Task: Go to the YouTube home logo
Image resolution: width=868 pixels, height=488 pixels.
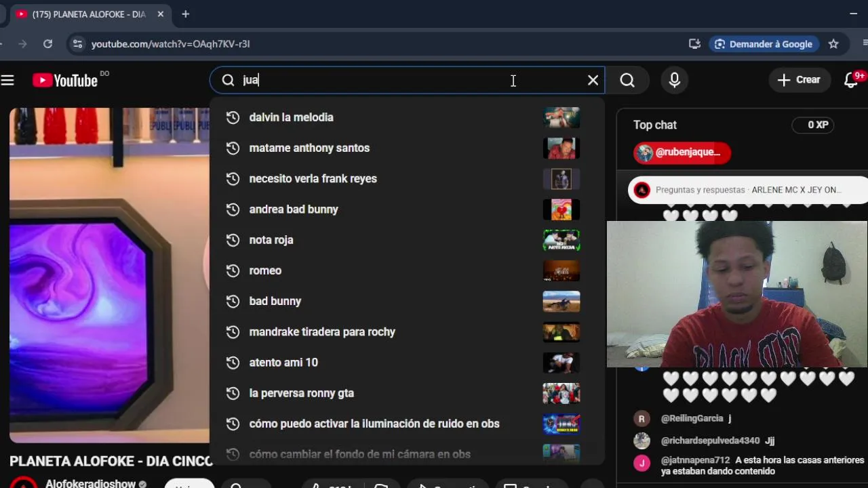Action: click(65, 81)
